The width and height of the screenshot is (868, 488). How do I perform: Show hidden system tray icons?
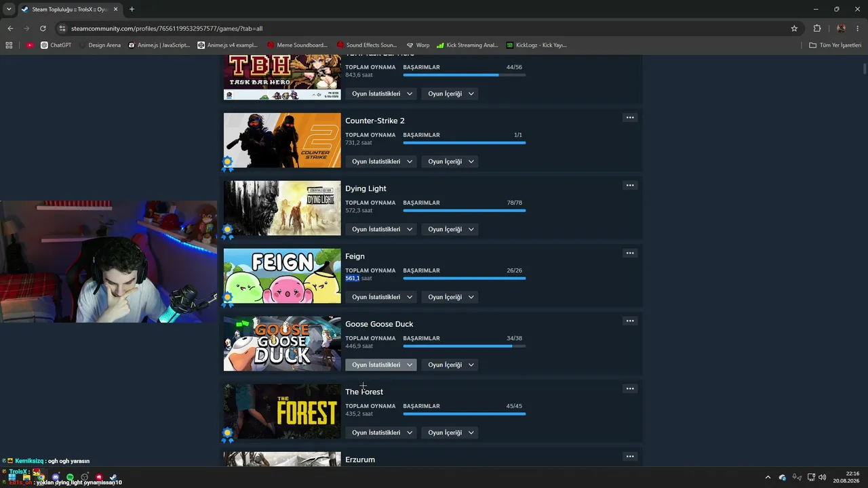[x=768, y=477]
